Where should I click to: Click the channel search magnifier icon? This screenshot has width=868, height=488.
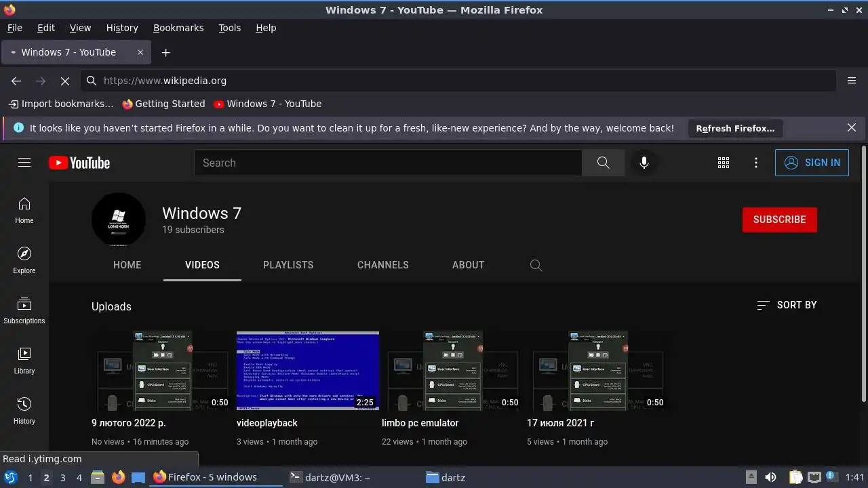pos(536,265)
